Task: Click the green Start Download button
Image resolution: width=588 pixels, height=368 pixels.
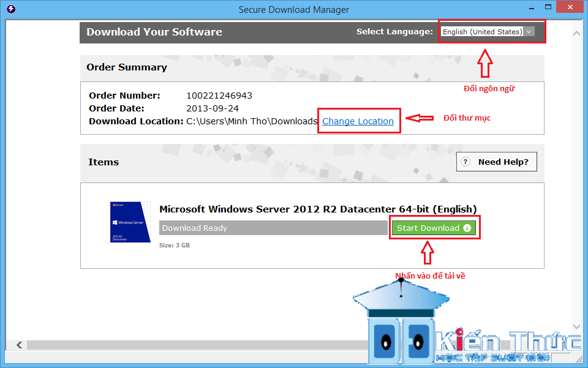Action: (434, 228)
